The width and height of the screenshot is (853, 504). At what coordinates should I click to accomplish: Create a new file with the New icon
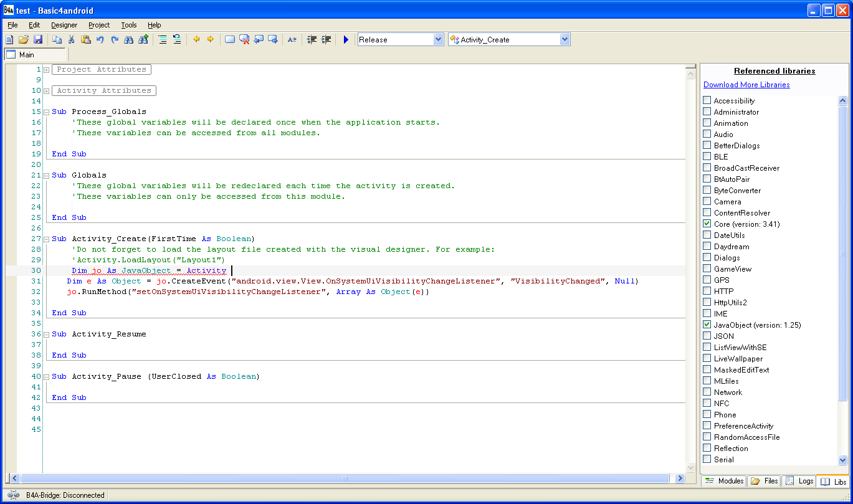(9, 39)
